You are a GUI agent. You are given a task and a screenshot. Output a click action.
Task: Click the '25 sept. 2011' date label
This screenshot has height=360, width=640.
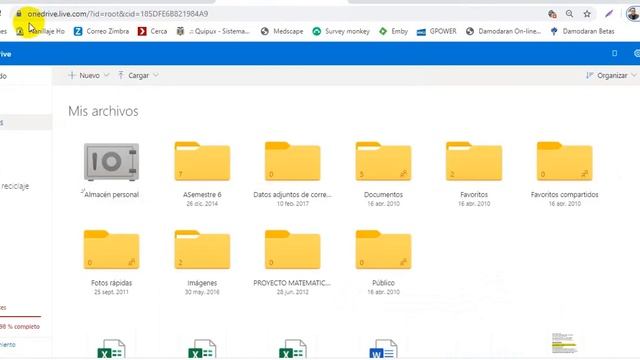click(x=111, y=292)
